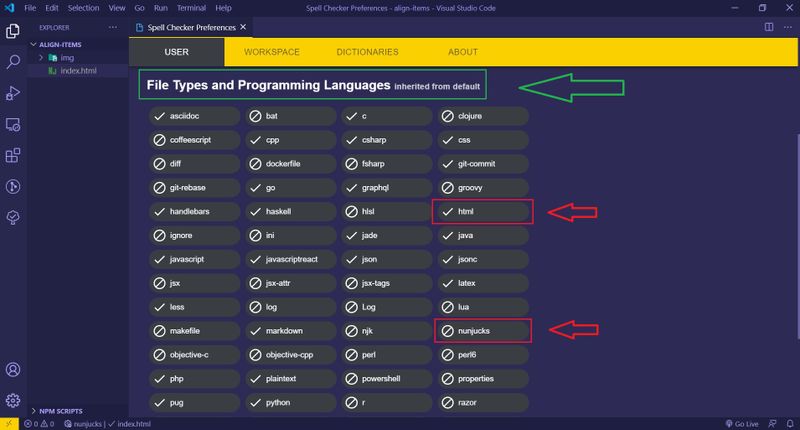Expand the img folder
Image resolution: width=800 pixels, height=430 pixels.
(67, 58)
